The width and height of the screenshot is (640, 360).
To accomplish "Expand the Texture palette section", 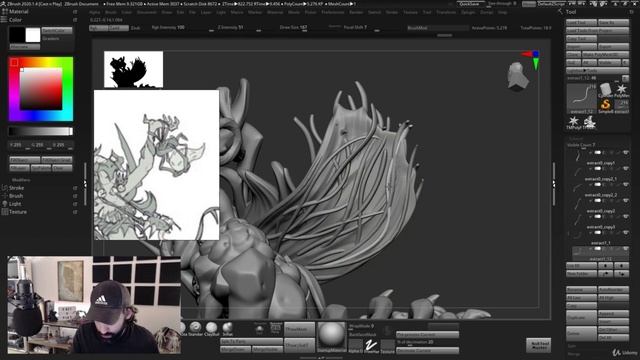I will (x=18, y=212).
